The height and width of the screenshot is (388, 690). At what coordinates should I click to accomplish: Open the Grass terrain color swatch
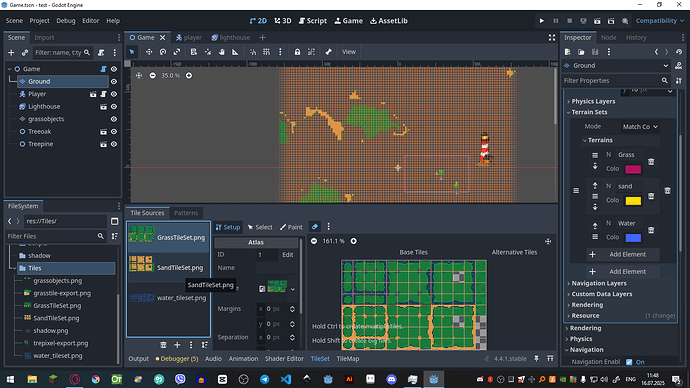click(x=633, y=169)
